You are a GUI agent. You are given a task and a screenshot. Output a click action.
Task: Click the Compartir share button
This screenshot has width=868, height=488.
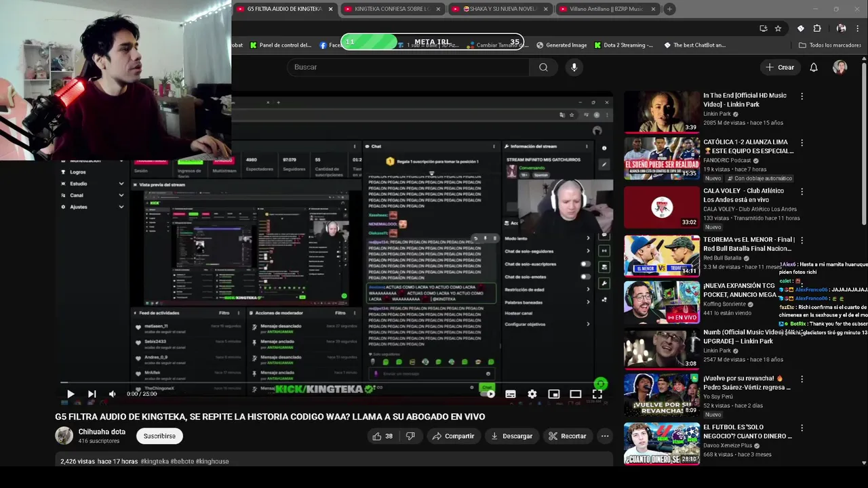[x=454, y=436]
